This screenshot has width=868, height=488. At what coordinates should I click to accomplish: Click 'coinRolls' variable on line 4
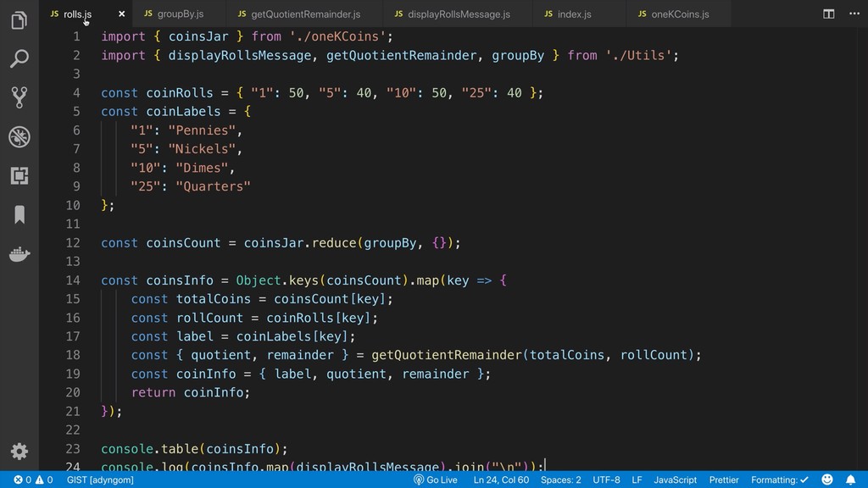[x=180, y=93]
